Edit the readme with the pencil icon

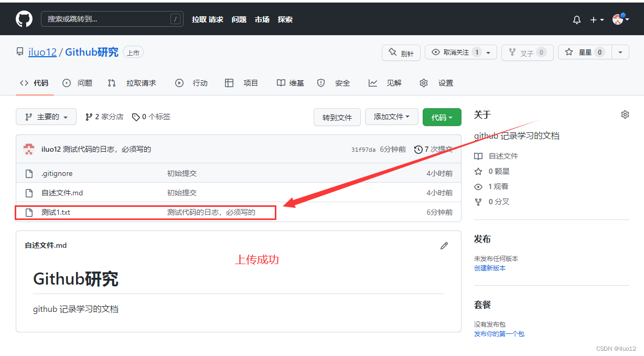[444, 245]
